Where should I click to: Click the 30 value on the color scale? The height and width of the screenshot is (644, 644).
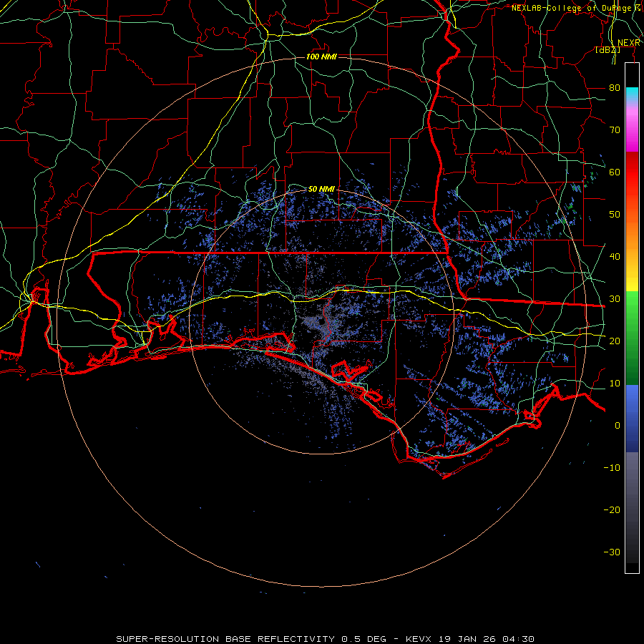[615, 298]
